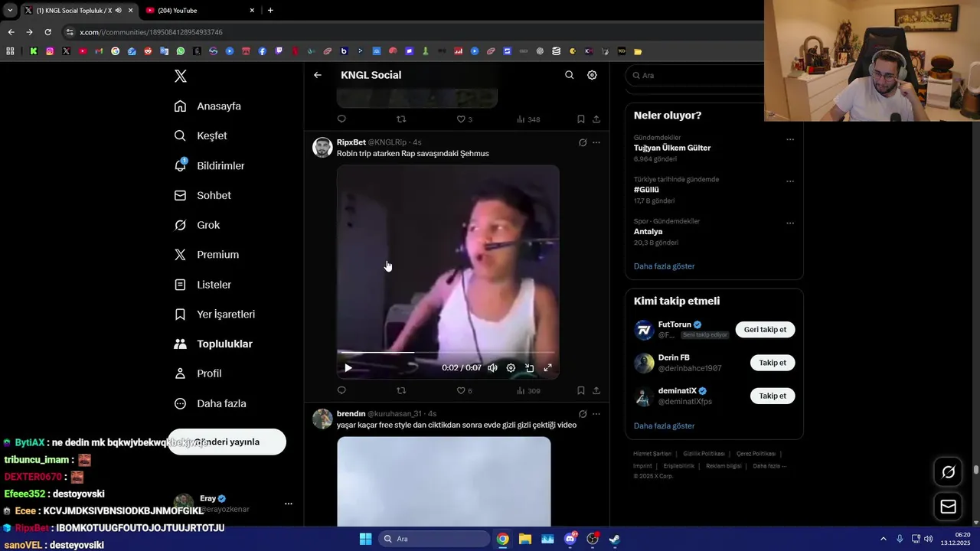The image size is (980, 551).
Task: Open Grok explain icon on brendın's post
Action: (583, 414)
